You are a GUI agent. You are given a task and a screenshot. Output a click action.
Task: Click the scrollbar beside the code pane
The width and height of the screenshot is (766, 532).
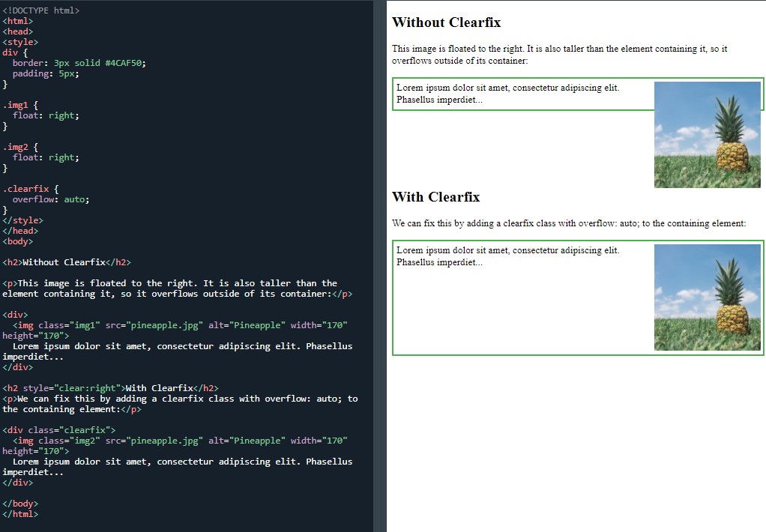tap(379, 262)
